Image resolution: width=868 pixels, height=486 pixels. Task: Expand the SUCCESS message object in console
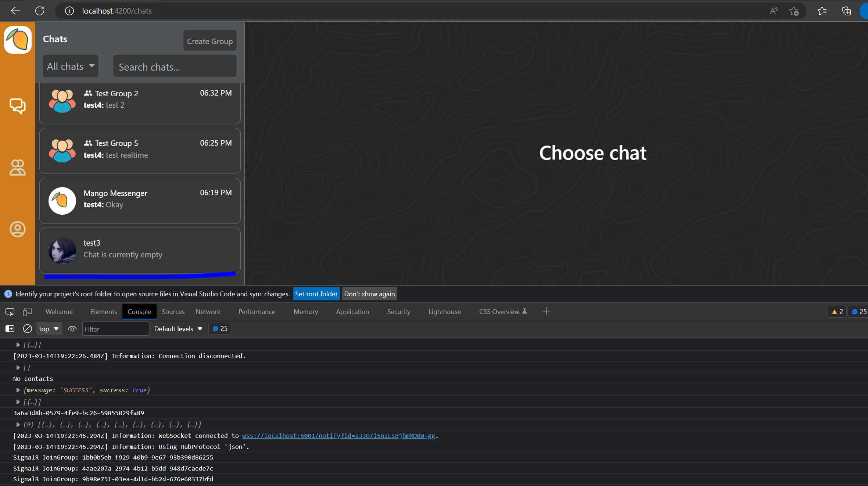tap(18, 390)
